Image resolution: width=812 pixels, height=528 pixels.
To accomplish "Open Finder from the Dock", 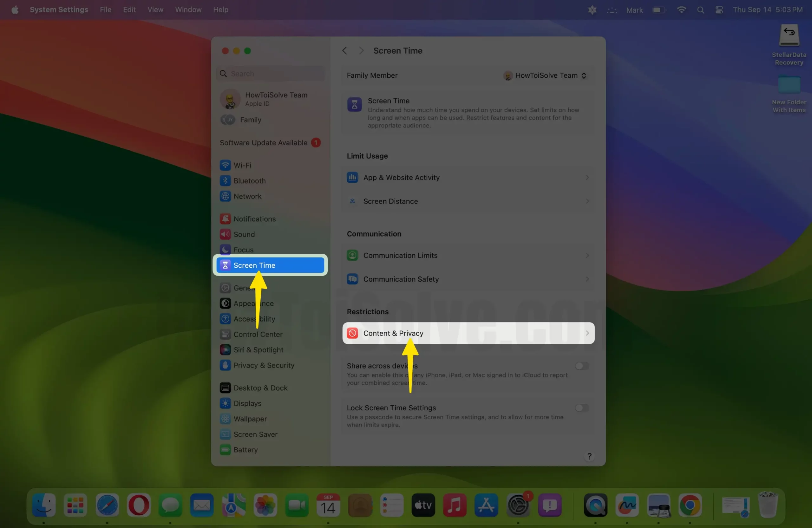I will point(44,505).
